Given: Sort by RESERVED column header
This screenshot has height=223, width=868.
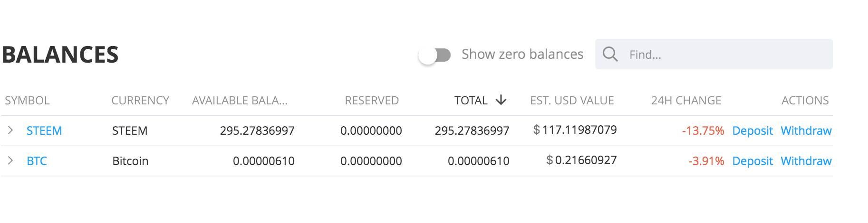Looking at the screenshot, I should click(372, 100).
